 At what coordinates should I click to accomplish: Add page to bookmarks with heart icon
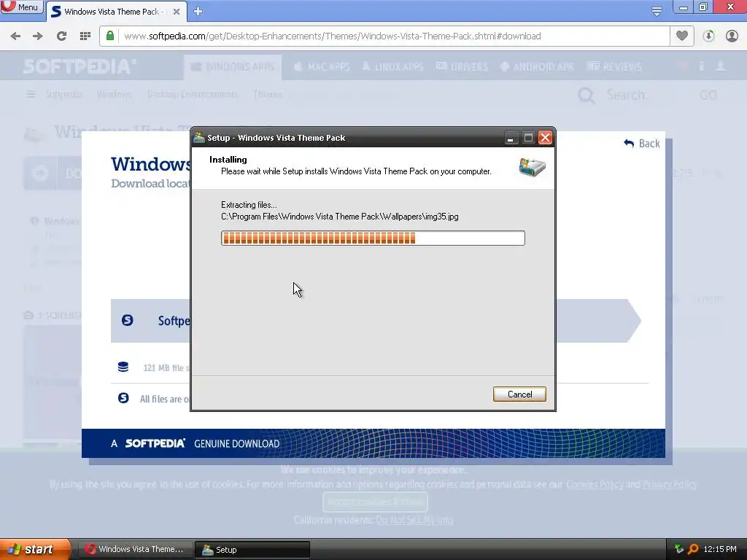(x=682, y=36)
